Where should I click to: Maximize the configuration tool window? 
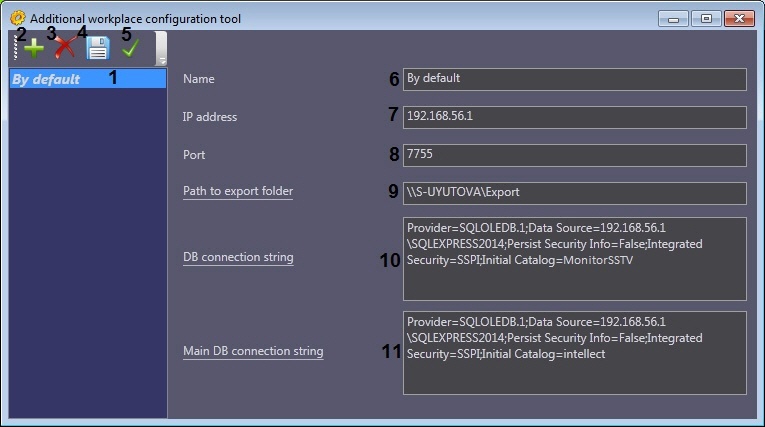point(706,18)
